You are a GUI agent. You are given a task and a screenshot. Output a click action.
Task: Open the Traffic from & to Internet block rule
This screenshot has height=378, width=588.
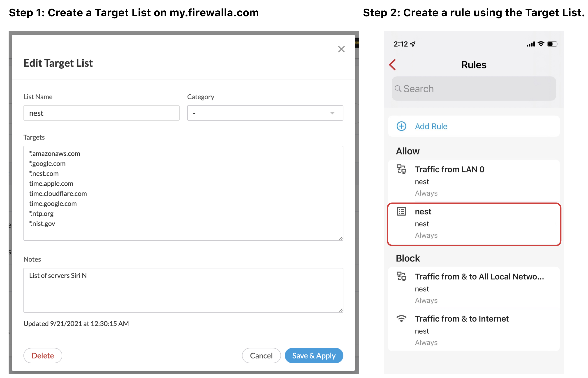coord(474,330)
